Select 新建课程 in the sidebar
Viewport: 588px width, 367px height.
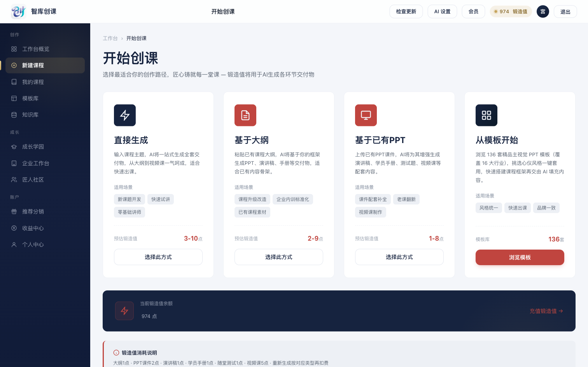[45, 65]
